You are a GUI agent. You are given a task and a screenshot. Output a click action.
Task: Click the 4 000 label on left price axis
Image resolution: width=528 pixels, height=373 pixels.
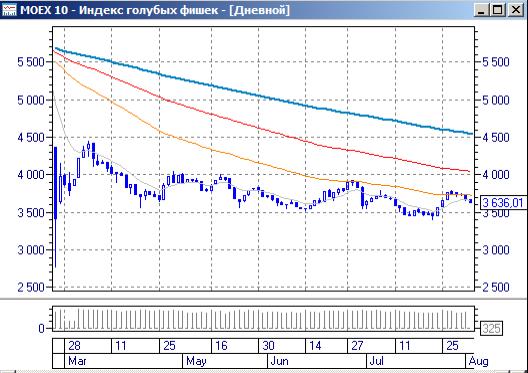[x=31, y=175]
